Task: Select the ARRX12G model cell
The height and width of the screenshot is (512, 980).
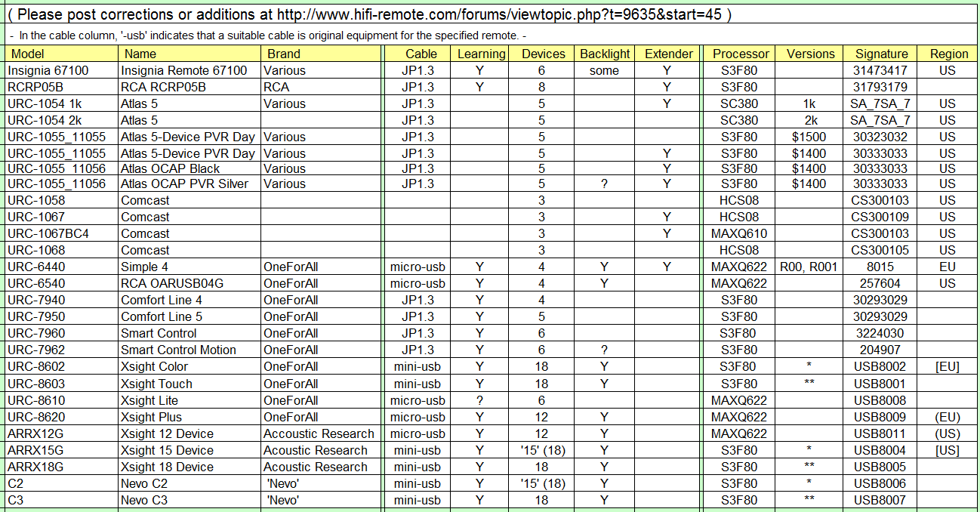Action: [x=35, y=433]
